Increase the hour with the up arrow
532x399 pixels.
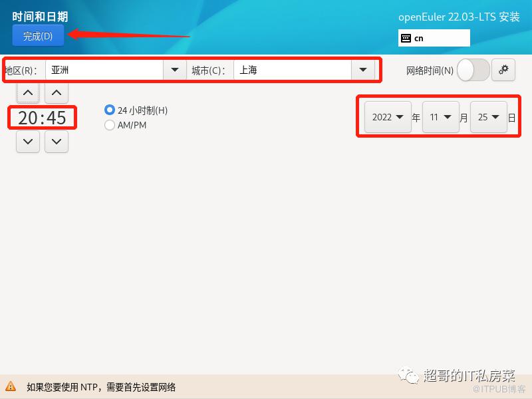click(28, 92)
